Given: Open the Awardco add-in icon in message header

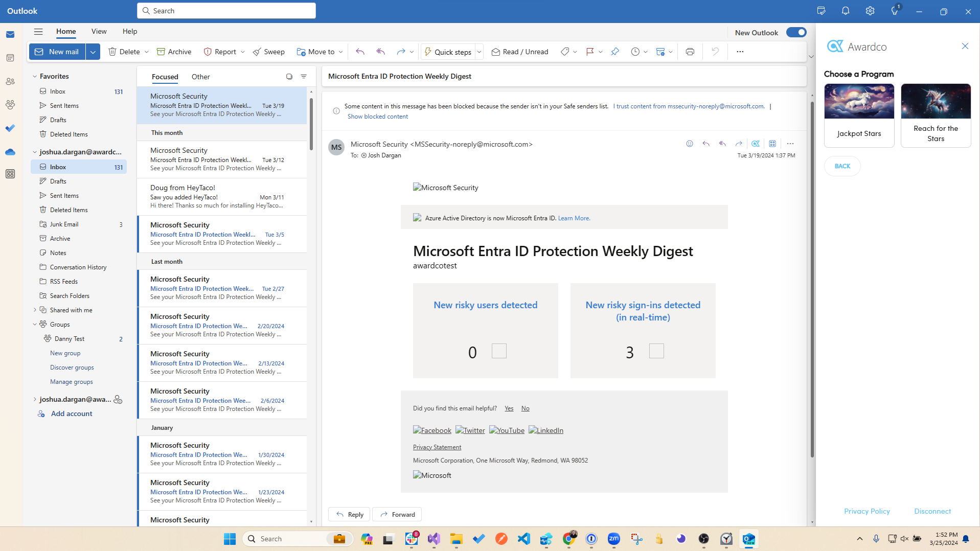Looking at the screenshot, I should (755, 144).
